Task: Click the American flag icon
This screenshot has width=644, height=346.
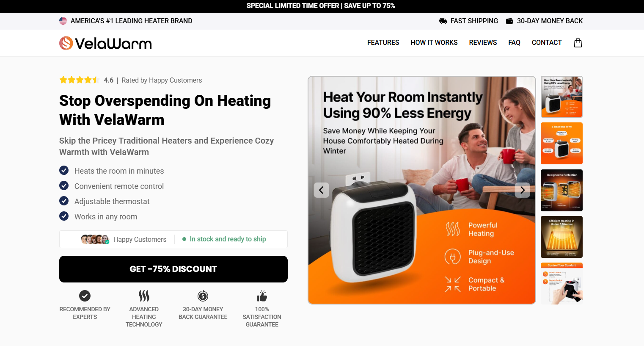Action: tap(63, 21)
